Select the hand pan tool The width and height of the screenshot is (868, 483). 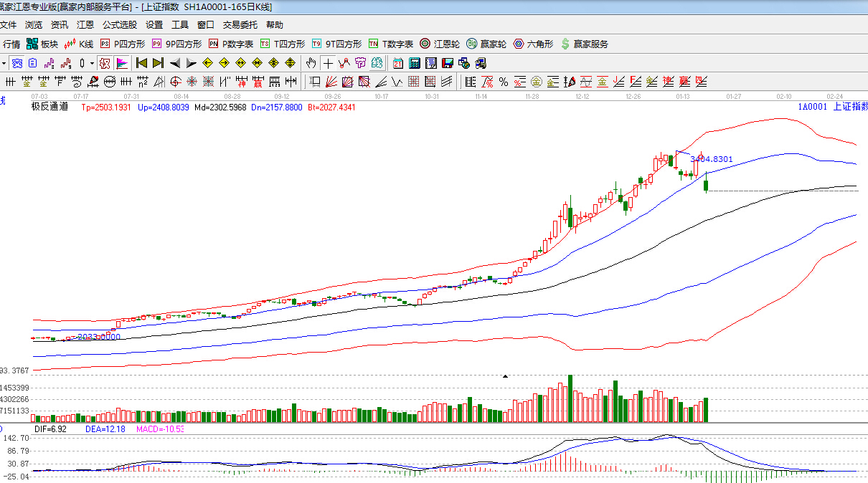tap(311, 63)
